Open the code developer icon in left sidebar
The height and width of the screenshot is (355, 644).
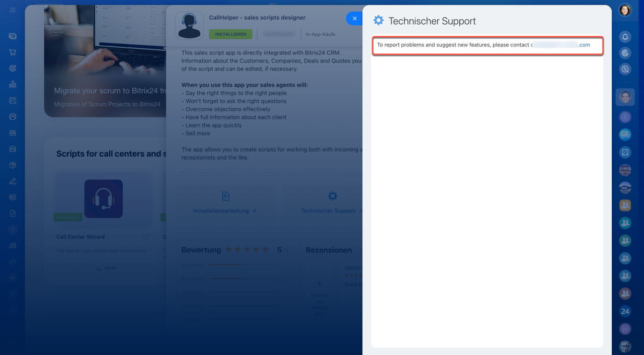(x=13, y=261)
